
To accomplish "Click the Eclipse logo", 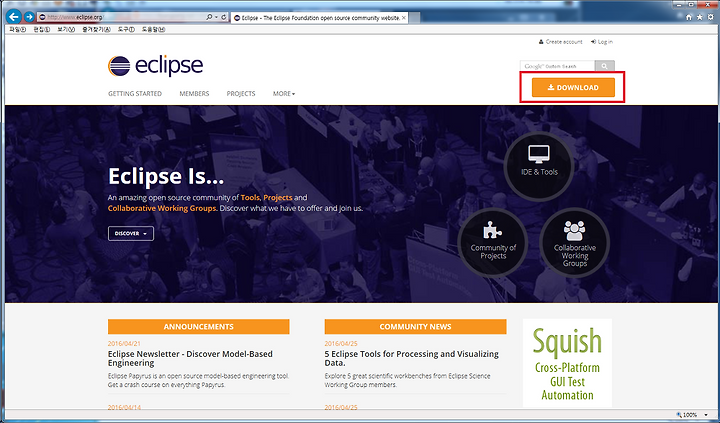I will [x=155, y=66].
